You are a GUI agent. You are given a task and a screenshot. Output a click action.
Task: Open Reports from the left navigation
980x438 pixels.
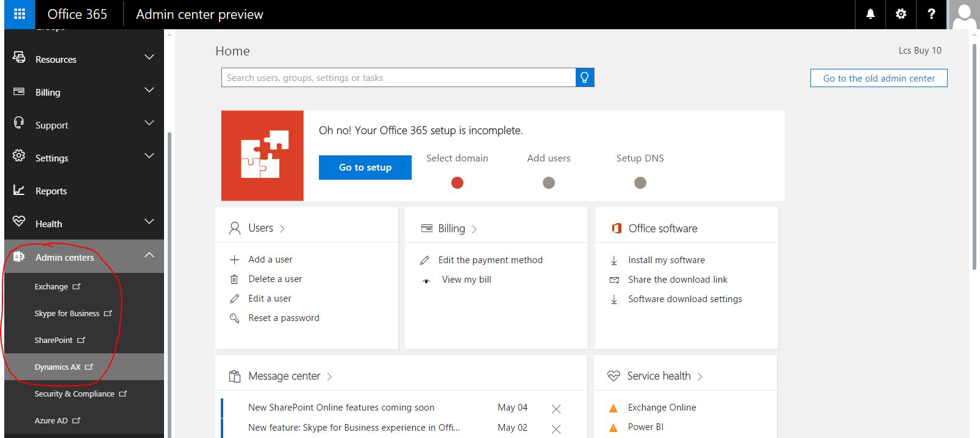(x=51, y=191)
